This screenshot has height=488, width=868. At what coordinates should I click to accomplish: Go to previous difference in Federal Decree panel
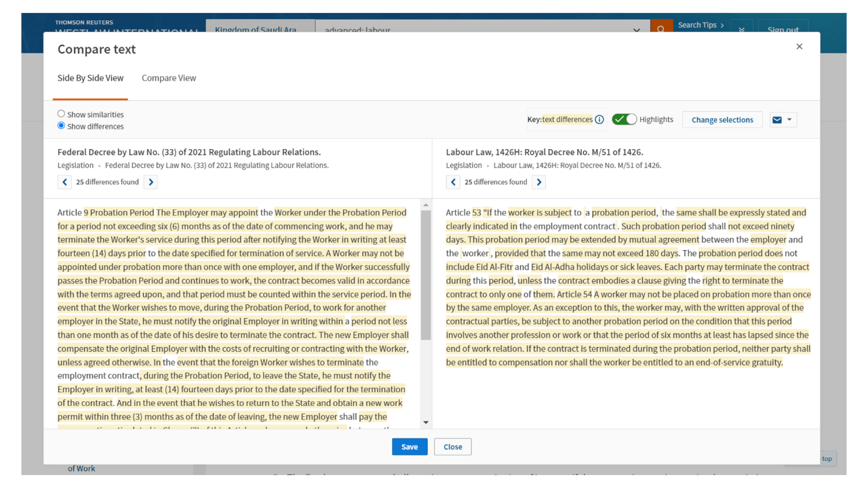click(64, 182)
